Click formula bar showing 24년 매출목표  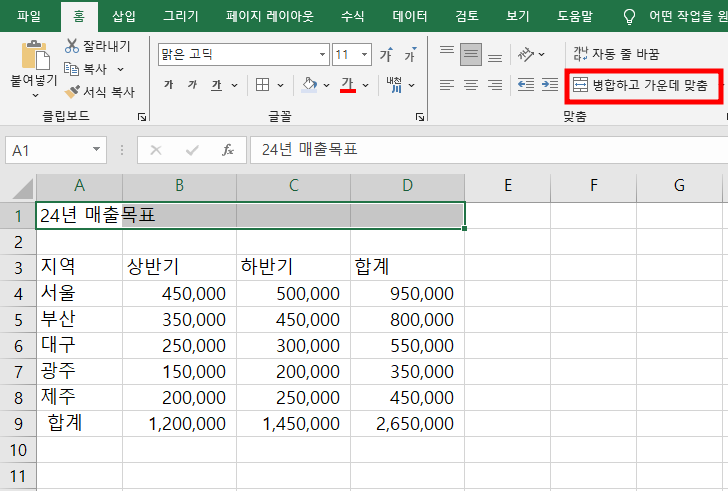[x=488, y=150]
